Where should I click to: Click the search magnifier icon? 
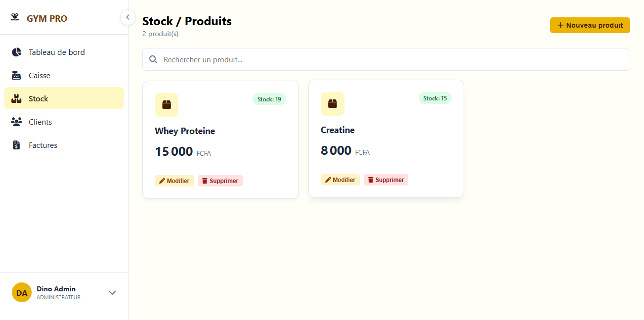(x=154, y=59)
